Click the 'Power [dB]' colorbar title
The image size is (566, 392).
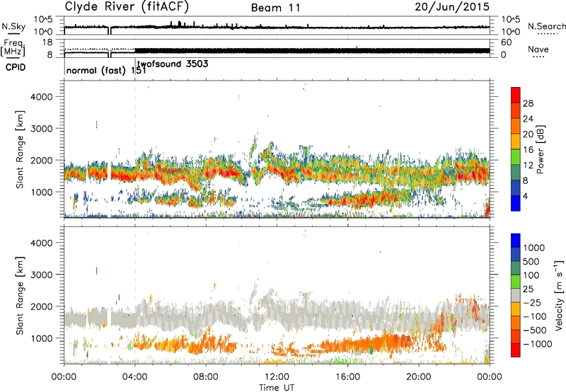tap(540, 149)
